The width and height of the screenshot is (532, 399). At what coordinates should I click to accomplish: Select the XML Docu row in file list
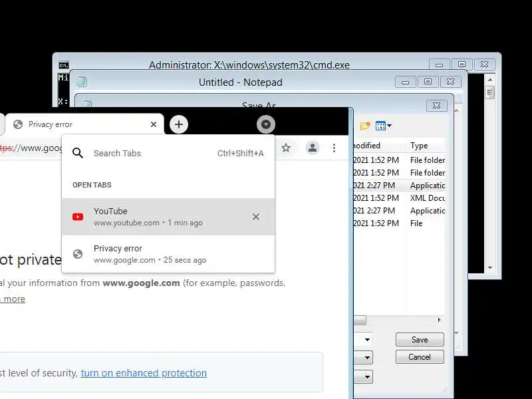399,198
